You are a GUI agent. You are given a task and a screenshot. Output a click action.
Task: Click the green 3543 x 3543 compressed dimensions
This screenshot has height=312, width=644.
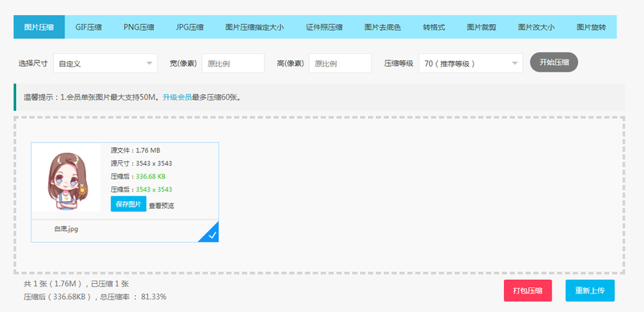click(x=154, y=190)
